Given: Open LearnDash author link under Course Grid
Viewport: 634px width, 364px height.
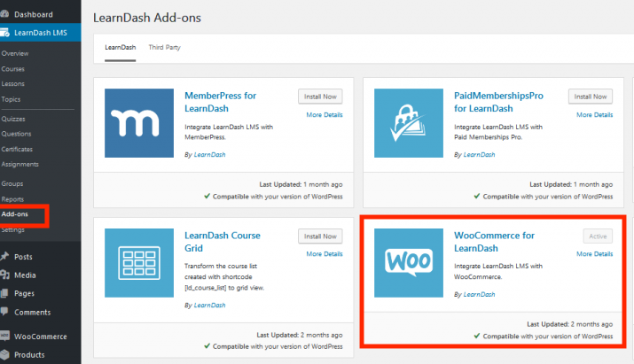Looking at the screenshot, I should click(x=209, y=306).
